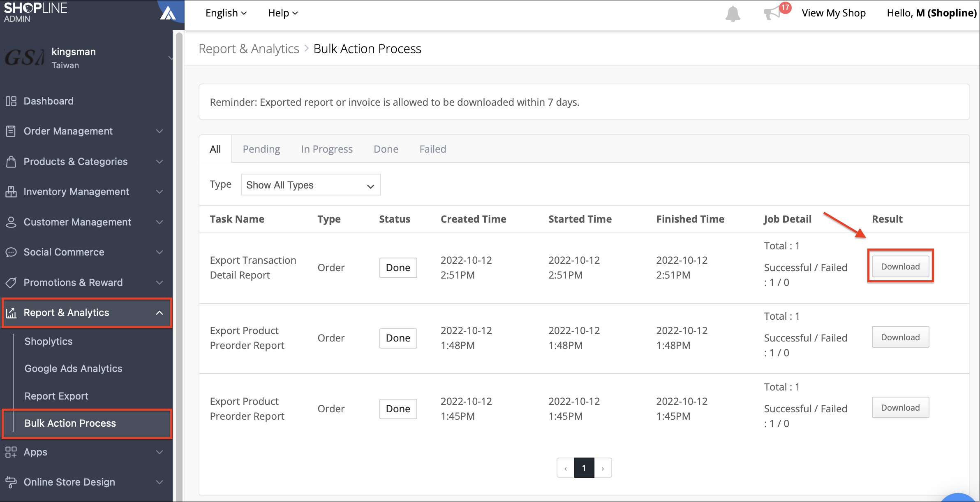Switch to the Done tab
Image resolution: width=980 pixels, height=502 pixels.
point(386,149)
